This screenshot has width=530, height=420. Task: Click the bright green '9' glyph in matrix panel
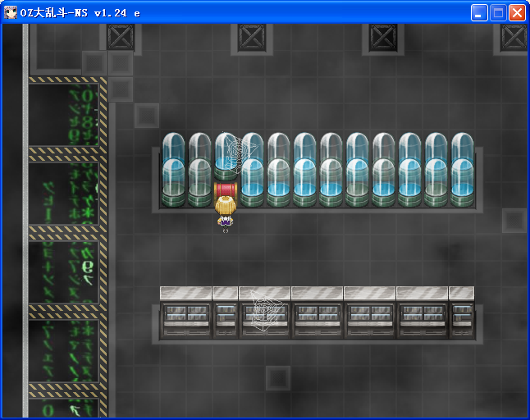pyautogui.click(x=88, y=267)
